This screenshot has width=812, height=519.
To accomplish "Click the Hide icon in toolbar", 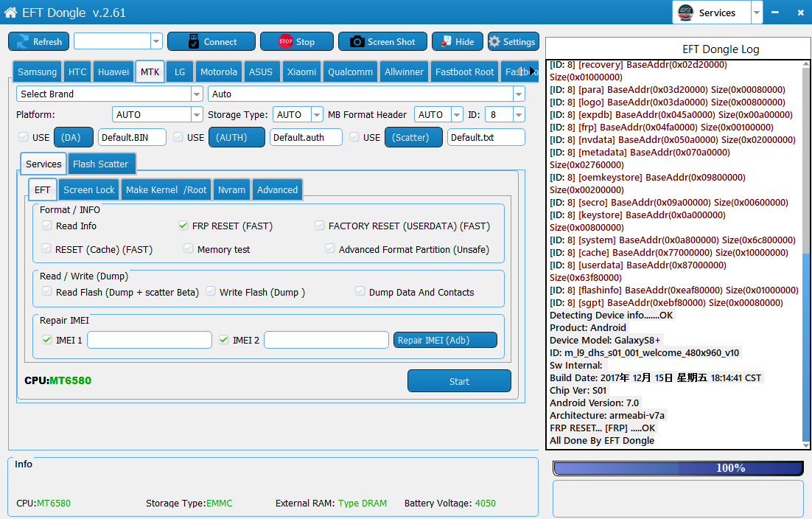I will click(x=446, y=42).
